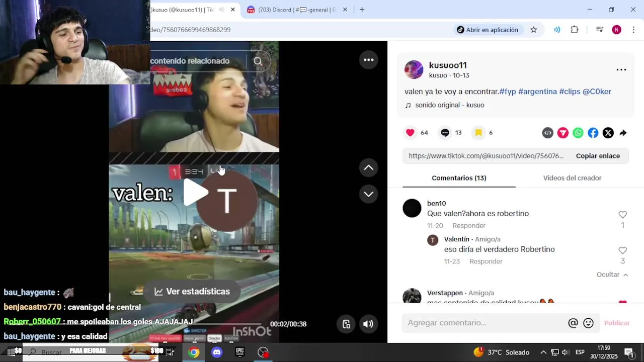Mute the video sound
644x362 pixels.
[368, 324]
